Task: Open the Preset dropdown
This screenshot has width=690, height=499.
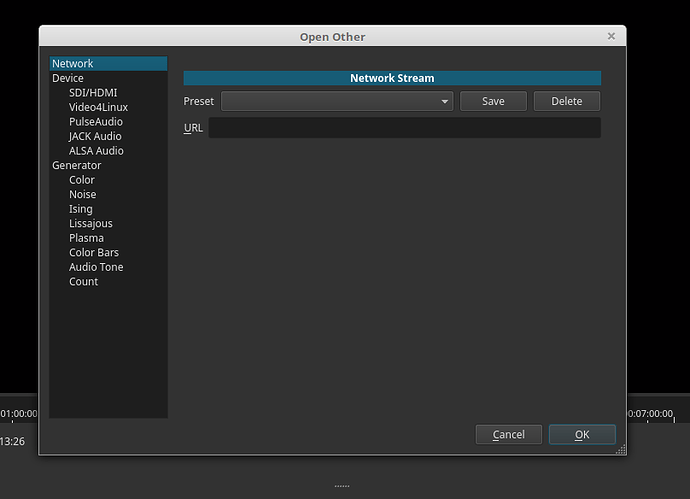Action: click(337, 101)
